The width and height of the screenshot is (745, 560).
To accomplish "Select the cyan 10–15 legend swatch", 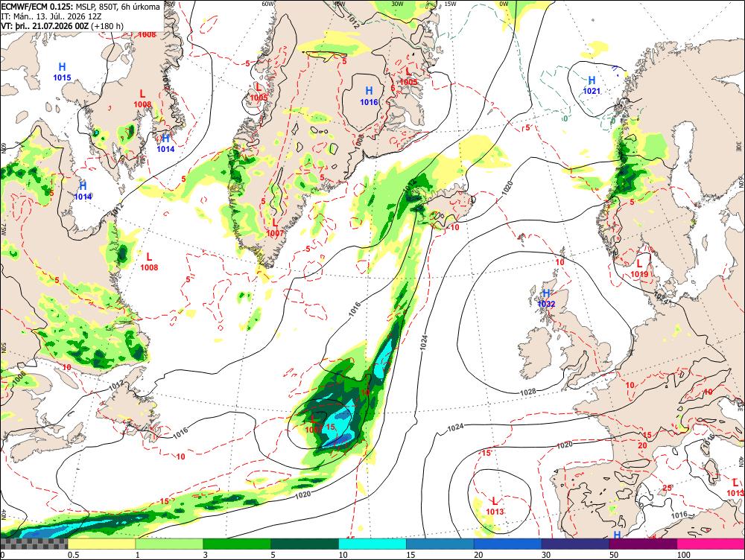I will point(372,544).
